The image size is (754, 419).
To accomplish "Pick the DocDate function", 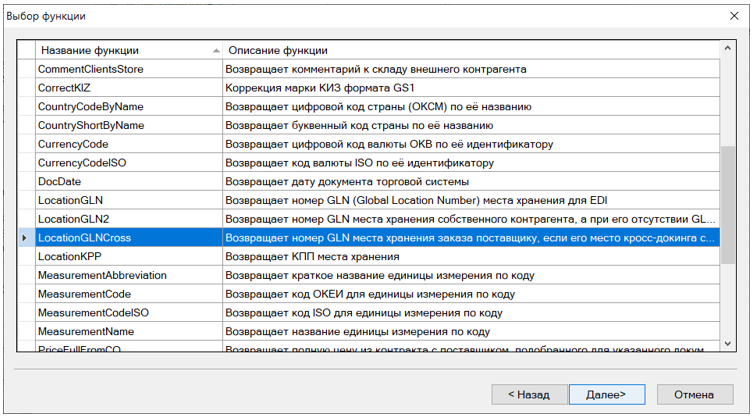I will [60, 182].
